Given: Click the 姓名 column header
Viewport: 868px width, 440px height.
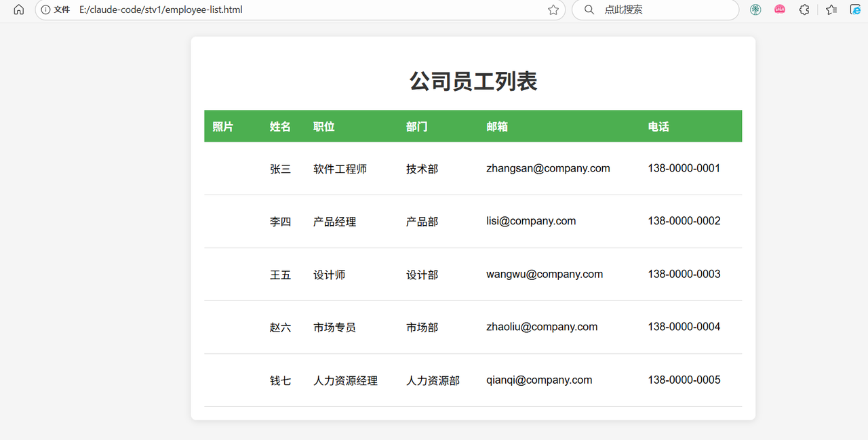Looking at the screenshot, I should pyautogui.click(x=280, y=127).
